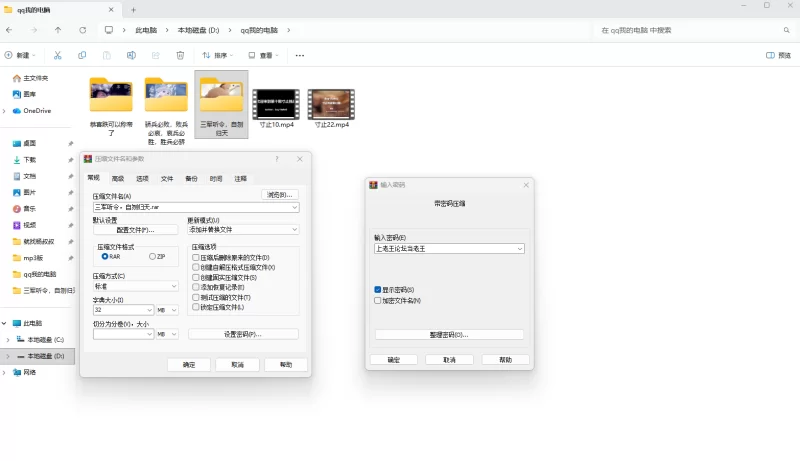Open the 更新模式 update mode dropdown
Image resolution: width=800 pixels, height=461 pixels.
[x=294, y=229]
